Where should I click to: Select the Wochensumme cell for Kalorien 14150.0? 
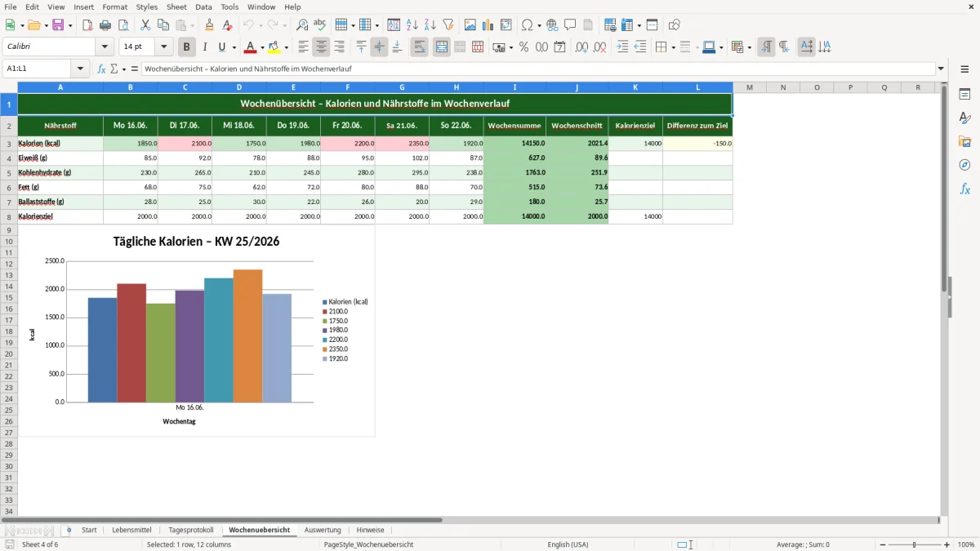coord(514,144)
